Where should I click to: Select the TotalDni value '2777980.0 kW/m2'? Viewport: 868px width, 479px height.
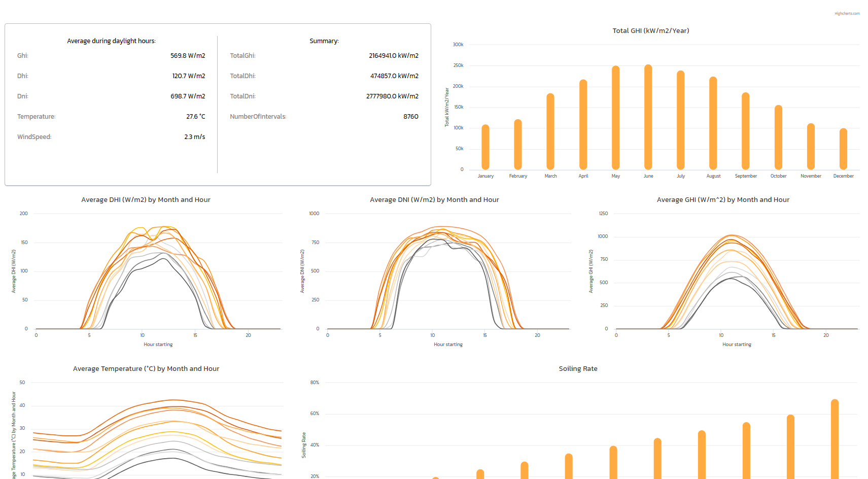click(x=392, y=96)
